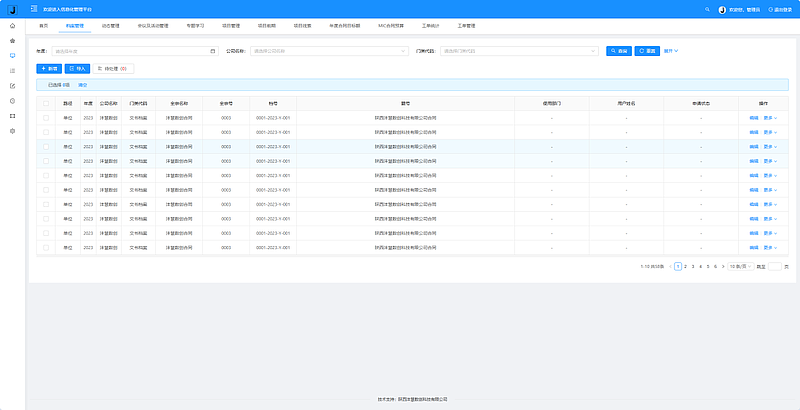Click the 新增 add button
800x410 pixels.
[48, 69]
